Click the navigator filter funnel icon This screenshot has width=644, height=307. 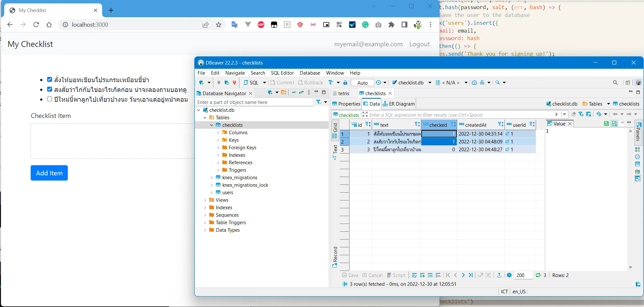319,102
